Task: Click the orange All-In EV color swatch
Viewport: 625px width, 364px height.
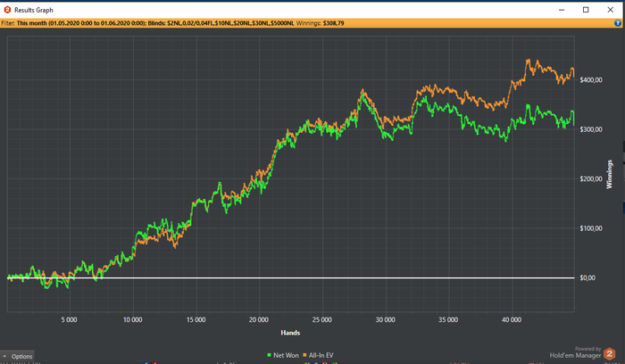Action: [304, 355]
